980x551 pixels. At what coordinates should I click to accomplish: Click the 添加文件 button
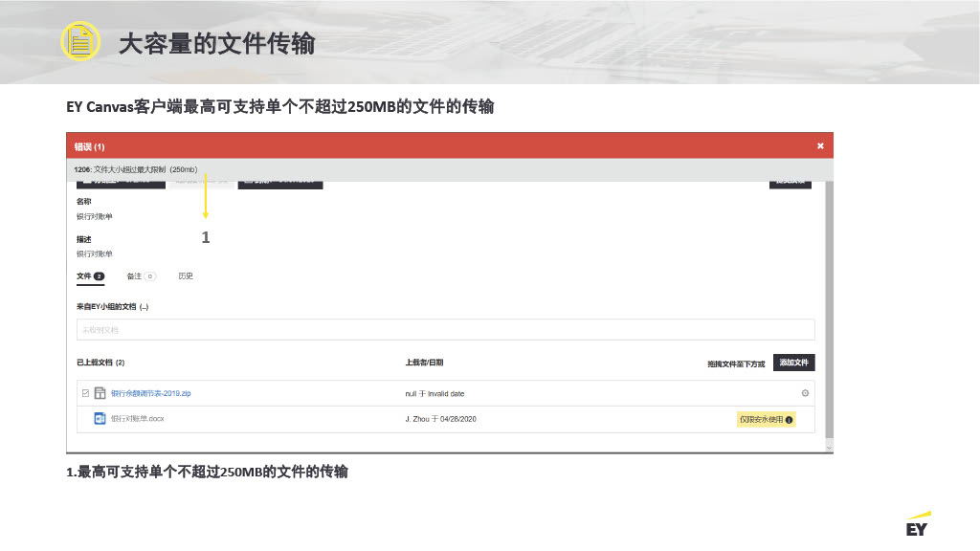(793, 363)
